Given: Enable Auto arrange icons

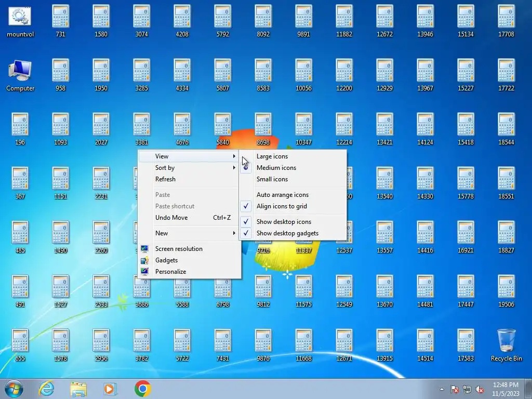Looking at the screenshot, I should pos(293,195).
